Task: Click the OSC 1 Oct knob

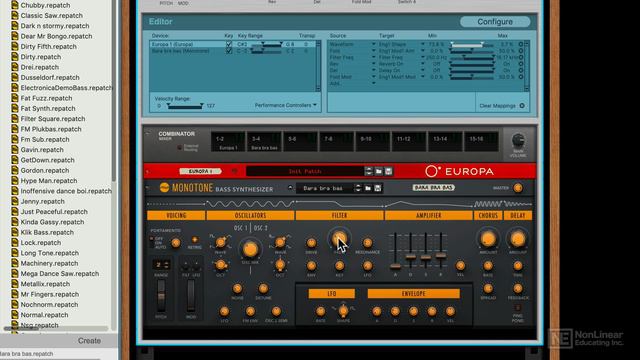Action: tap(221, 265)
